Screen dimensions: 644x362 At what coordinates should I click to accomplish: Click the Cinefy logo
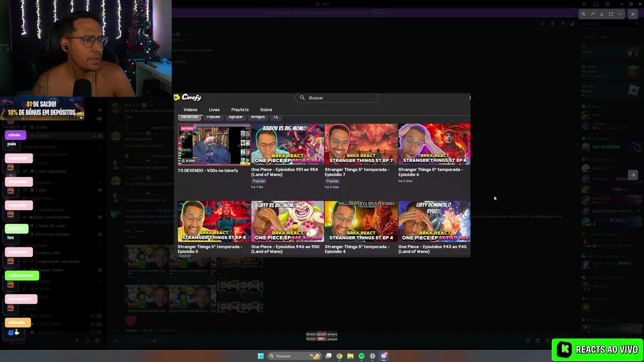pos(188,98)
